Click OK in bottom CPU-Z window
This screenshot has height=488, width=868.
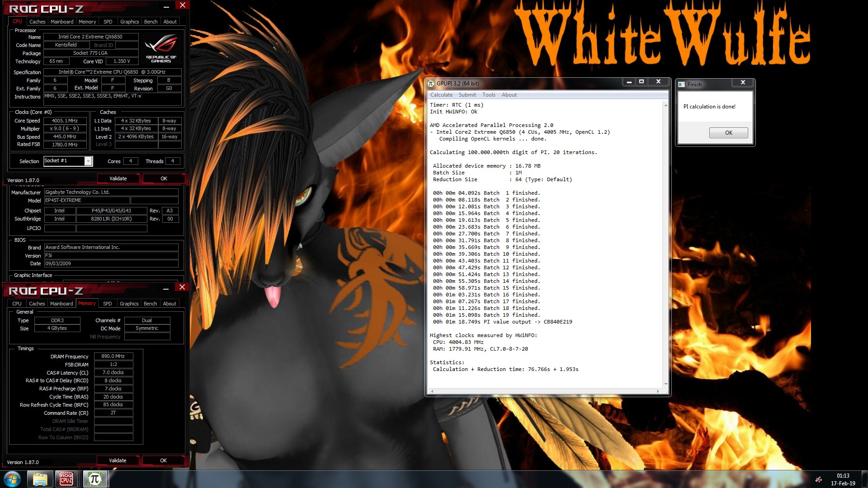click(163, 460)
